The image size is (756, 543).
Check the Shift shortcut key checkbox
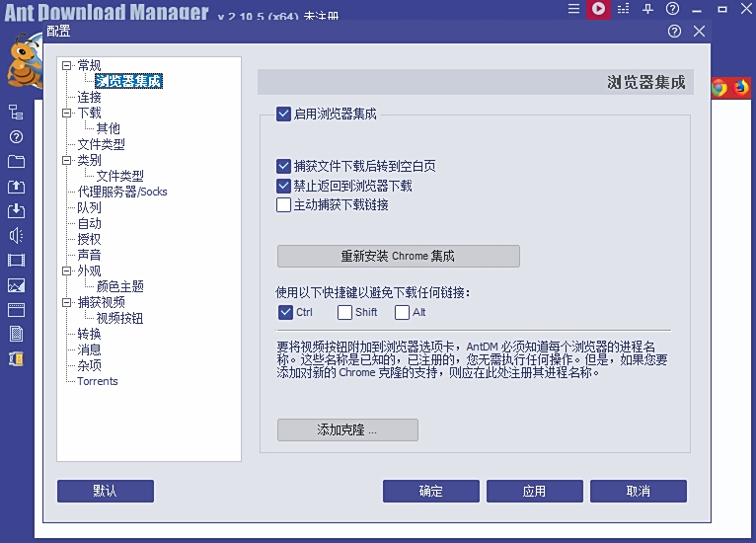click(x=344, y=313)
